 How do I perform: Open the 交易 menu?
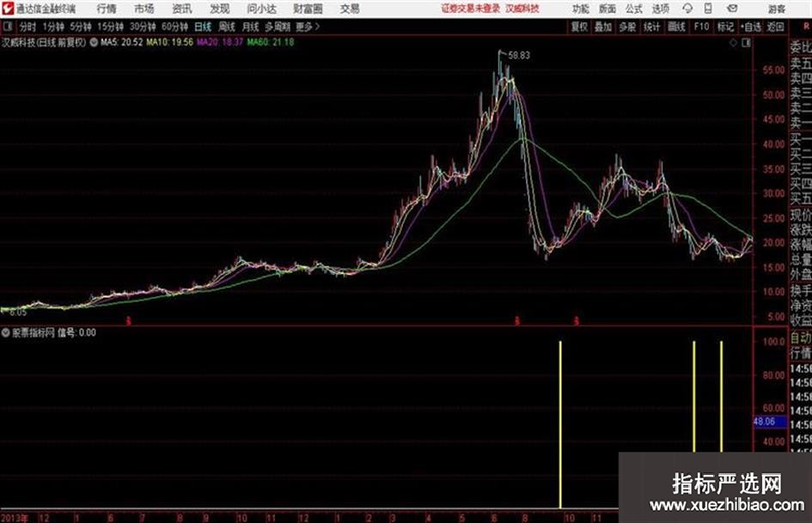[x=350, y=9]
